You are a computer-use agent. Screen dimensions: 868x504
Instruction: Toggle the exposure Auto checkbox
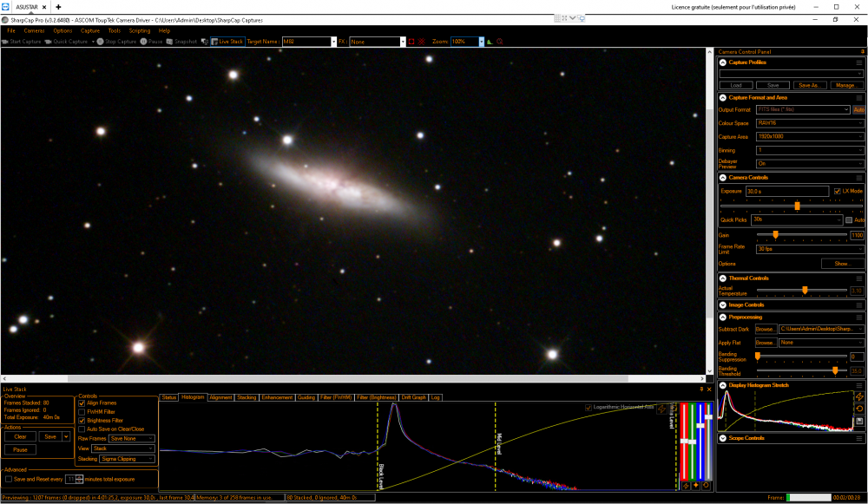click(x=849, y=220)
